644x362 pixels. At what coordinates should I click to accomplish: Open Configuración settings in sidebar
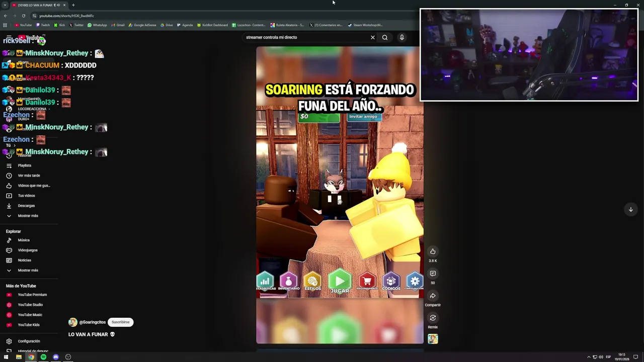tap(29, 341)
